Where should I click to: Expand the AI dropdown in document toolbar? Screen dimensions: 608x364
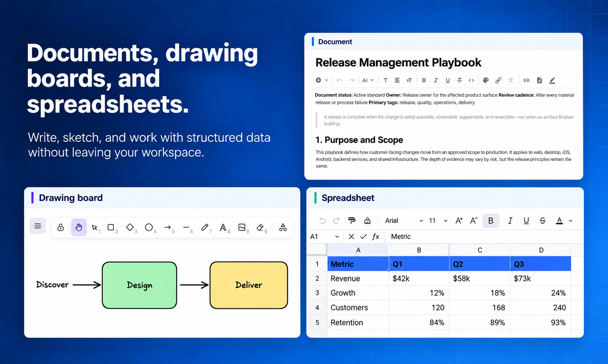[368, 80]
